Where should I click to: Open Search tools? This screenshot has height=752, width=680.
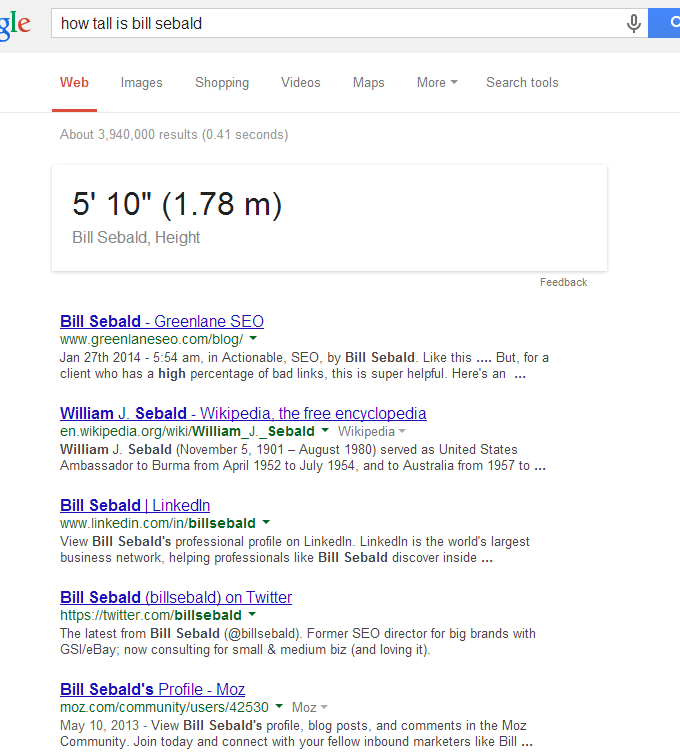tap(522, 82)
